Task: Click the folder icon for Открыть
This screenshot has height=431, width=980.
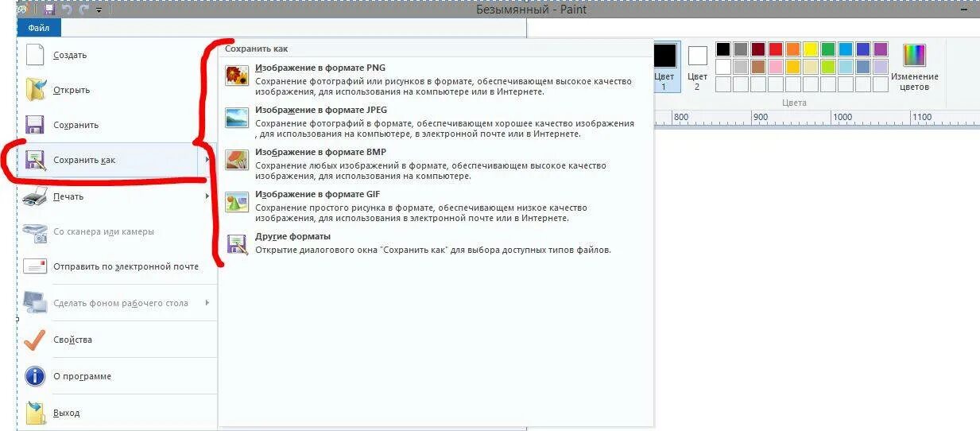Action: click(x=35, y=90)
